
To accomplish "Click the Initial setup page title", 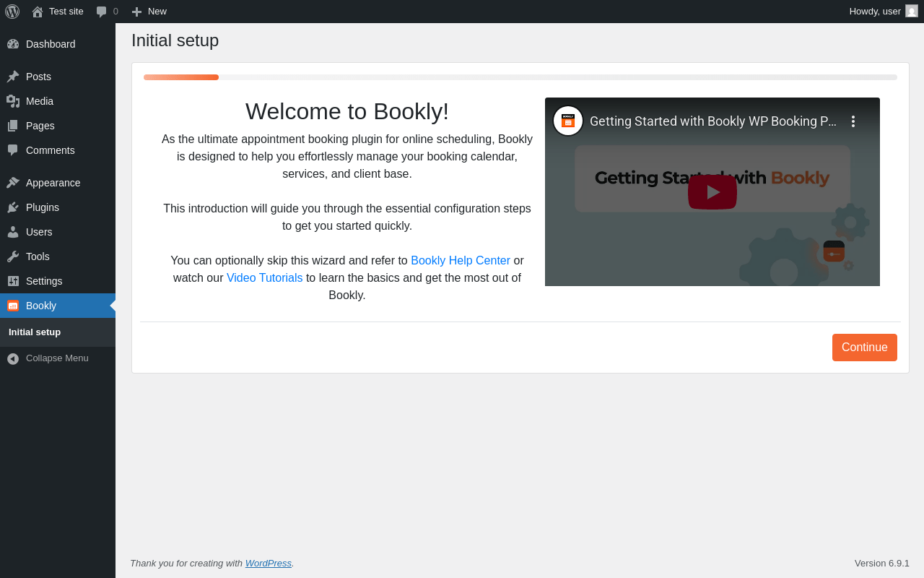I will click(x=175, y=40).
